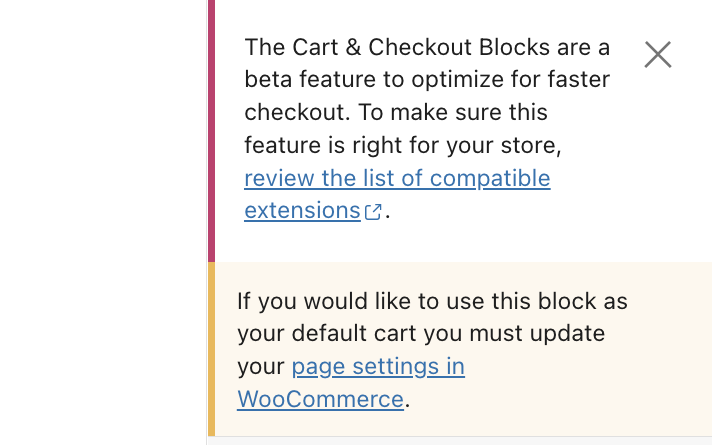This screenshot has width=712, height=445.
Task: Click the "extensions" link text
Action: coord(302,211)
